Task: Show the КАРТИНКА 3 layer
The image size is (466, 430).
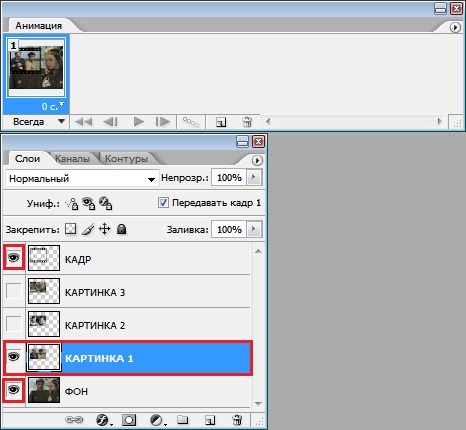Action: coord(14,291)
